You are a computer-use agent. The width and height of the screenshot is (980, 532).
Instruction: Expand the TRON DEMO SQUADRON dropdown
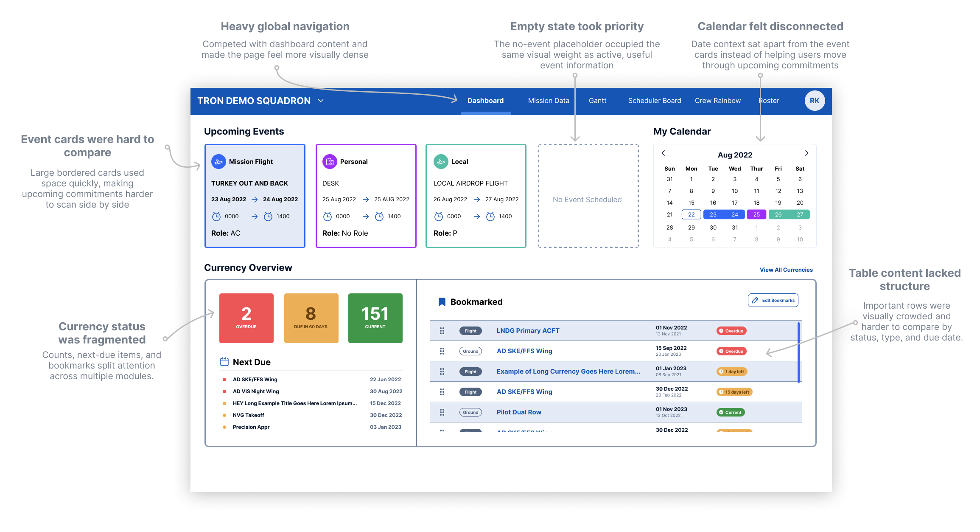(x=321, y=101)
